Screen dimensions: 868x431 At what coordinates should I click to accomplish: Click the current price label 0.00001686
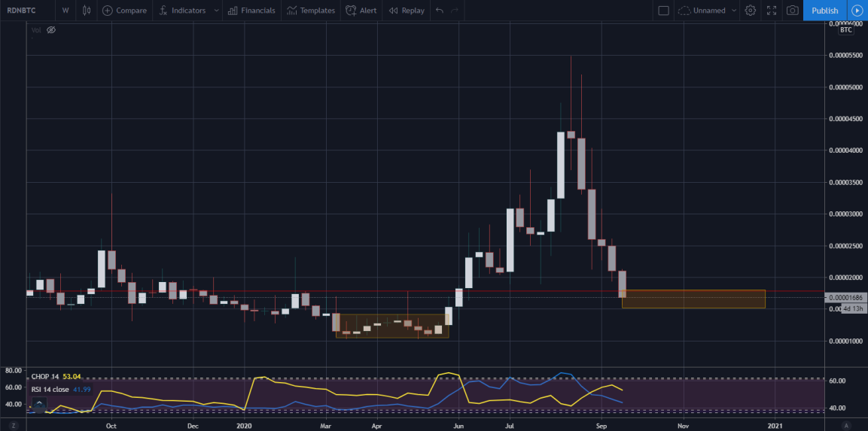[845, 298]
